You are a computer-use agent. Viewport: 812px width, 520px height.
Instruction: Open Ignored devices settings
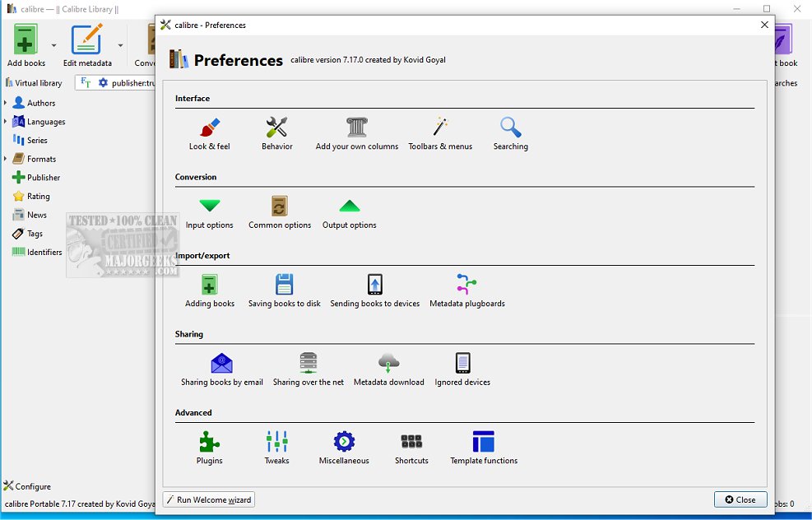pos(462,369)
